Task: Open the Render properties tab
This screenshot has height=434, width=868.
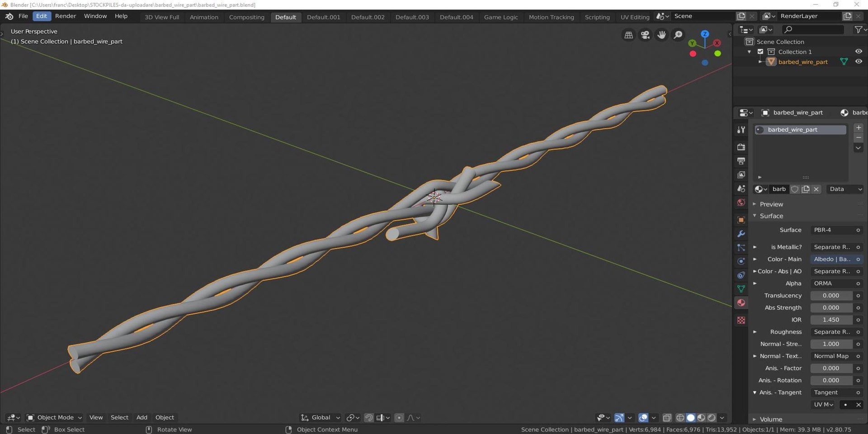Action: point(741,147)
